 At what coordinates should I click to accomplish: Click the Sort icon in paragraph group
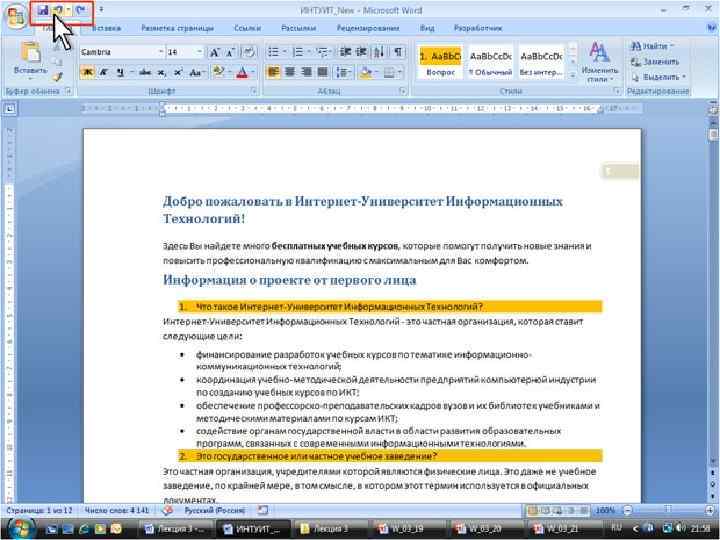(379, 52)
